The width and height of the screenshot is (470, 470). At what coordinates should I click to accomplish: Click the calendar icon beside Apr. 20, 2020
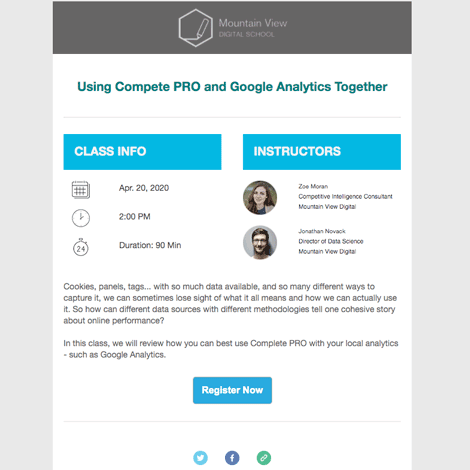tap(81, 190)
